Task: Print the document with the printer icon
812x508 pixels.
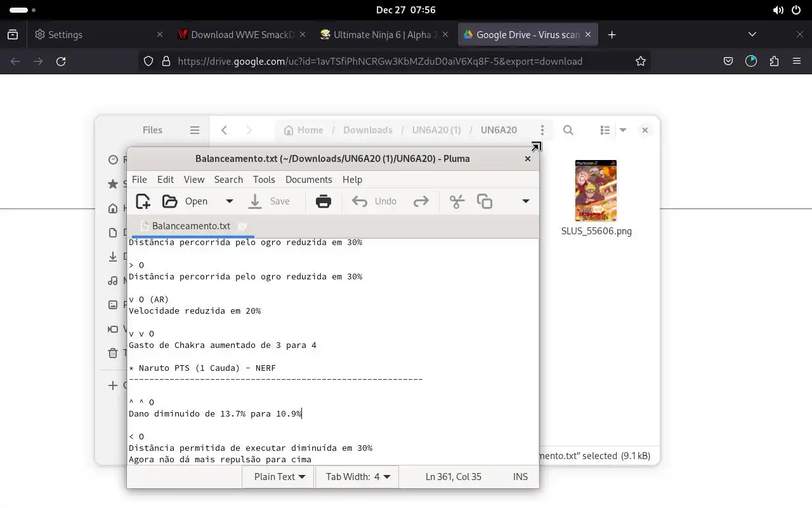Action: [x=324, y=201]
